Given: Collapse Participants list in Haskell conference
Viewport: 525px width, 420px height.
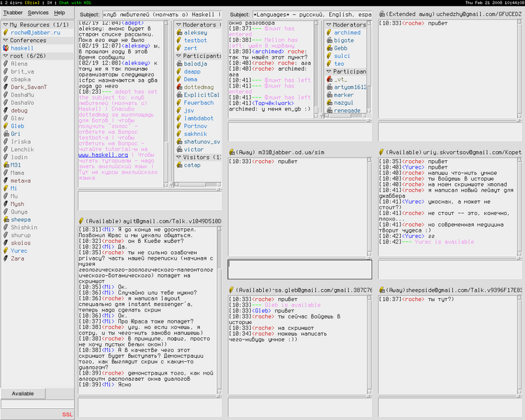Looking at the screenshot, I should [178, 56].
